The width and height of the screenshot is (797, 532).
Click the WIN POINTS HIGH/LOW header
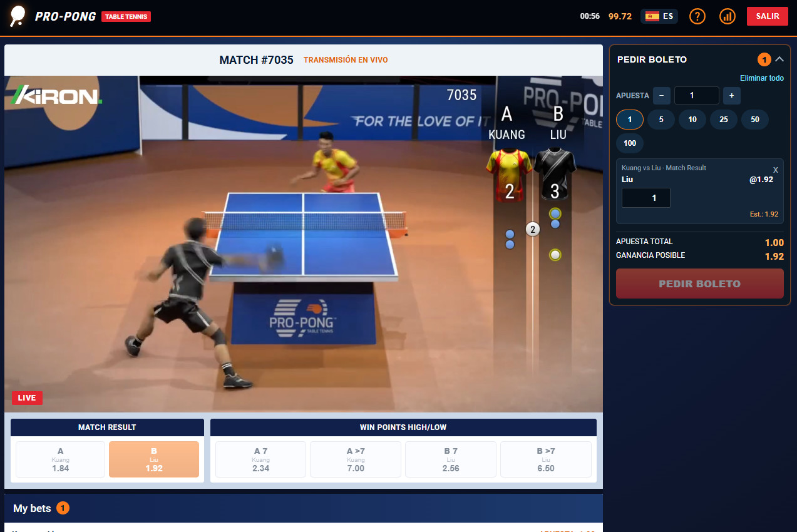tap(403, 427)
